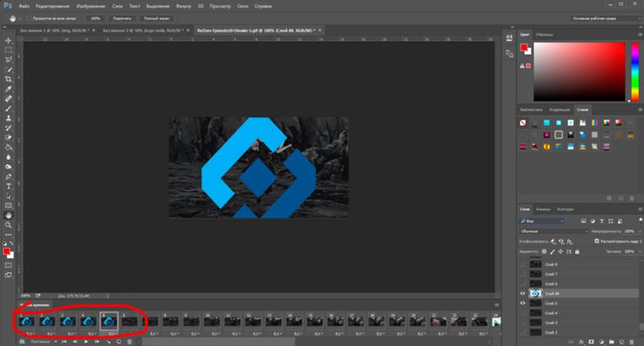Select the Rectangular Marquee tool

pos(8,50)
